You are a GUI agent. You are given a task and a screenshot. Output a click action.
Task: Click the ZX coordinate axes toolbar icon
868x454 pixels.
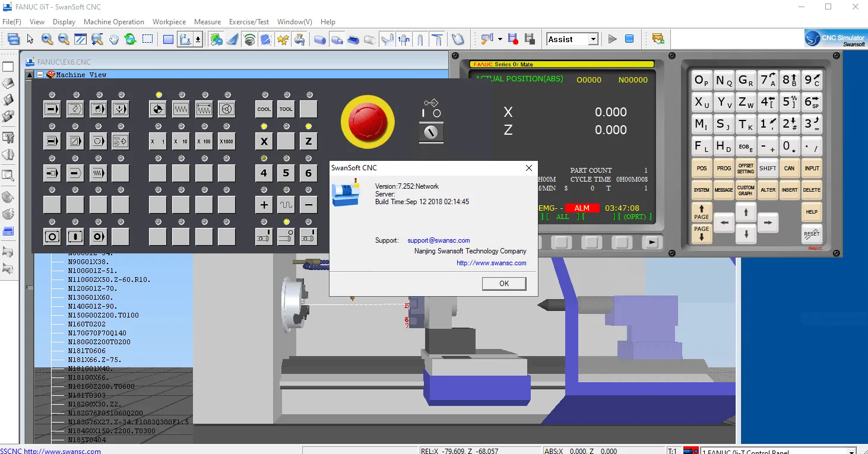click(x=185, y=39)
